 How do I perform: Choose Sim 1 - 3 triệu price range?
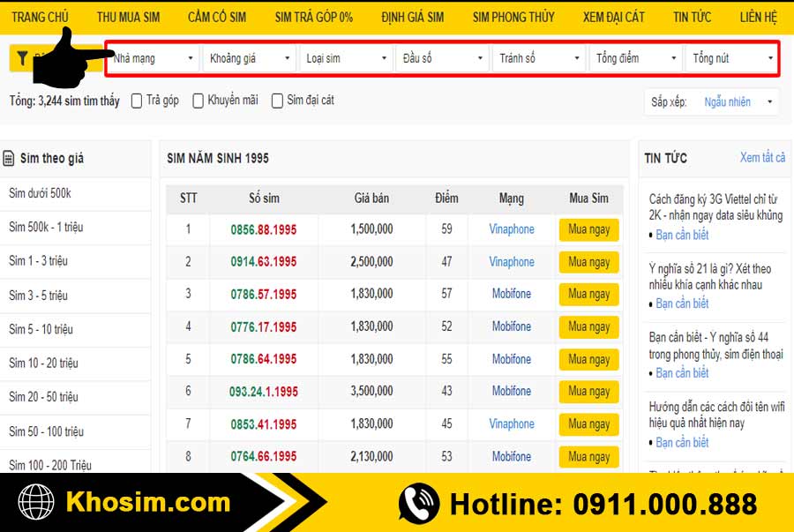(39, 261)
